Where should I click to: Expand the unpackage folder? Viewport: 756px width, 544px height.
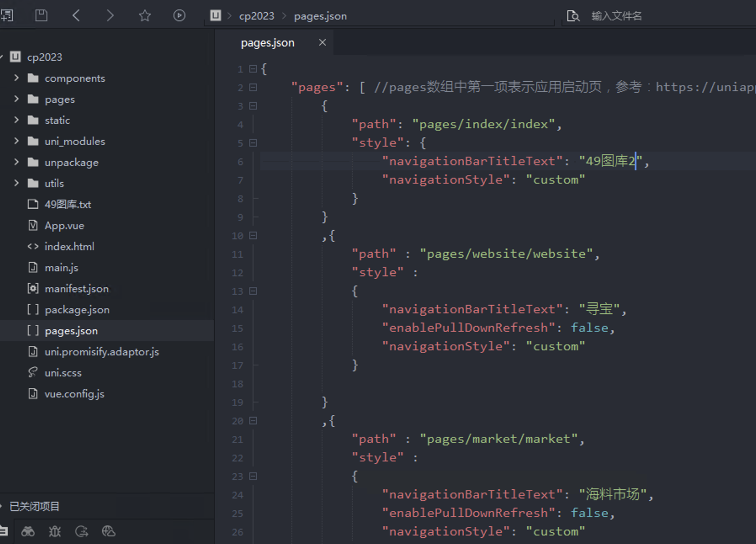point(16,162)
